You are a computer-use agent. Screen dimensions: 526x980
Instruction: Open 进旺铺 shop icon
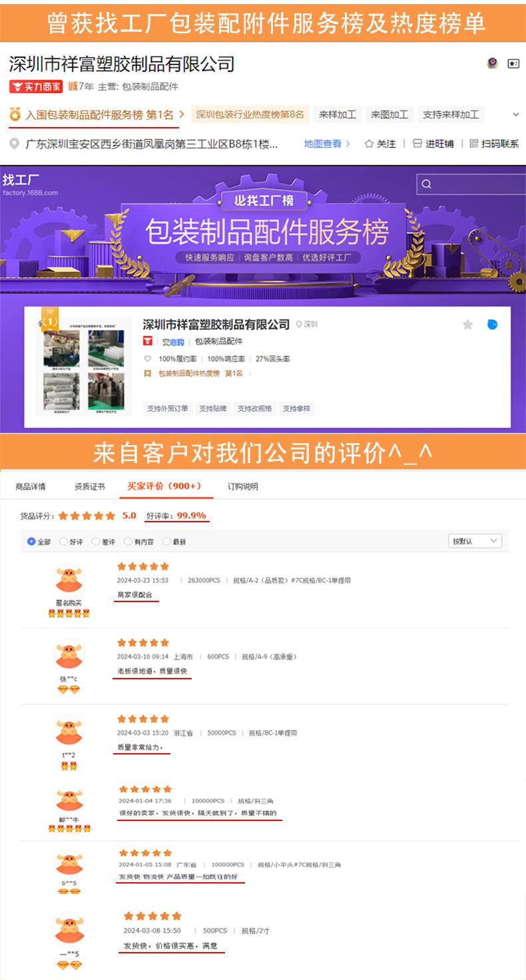point(417,144)
